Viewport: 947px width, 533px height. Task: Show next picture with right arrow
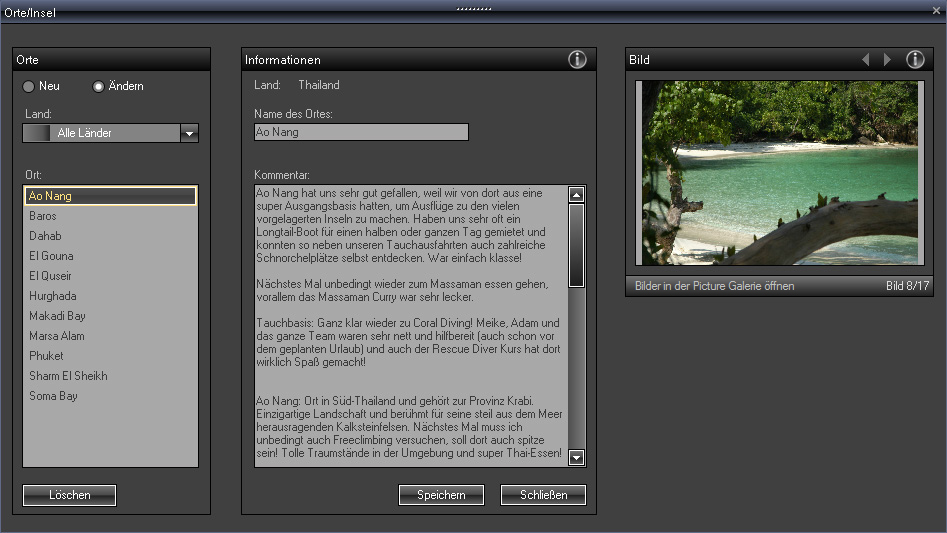coord(887,60)
